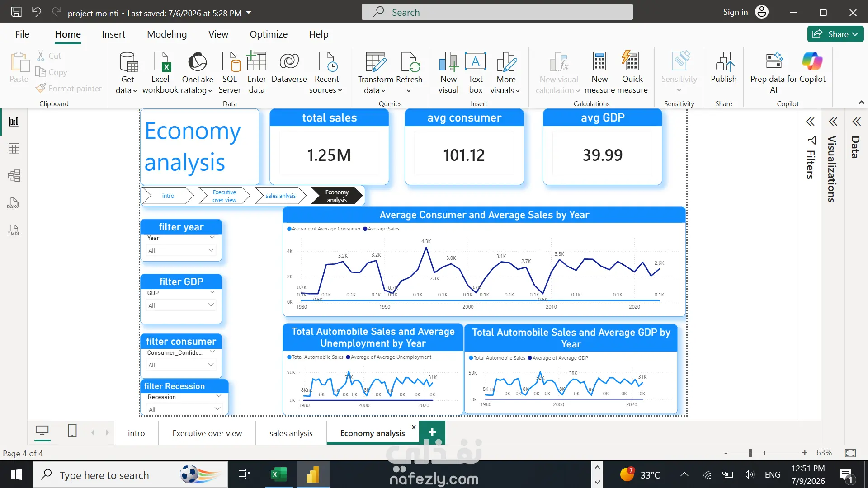
Task: Create a Quick measure
Action: click(x=632, y=72)
